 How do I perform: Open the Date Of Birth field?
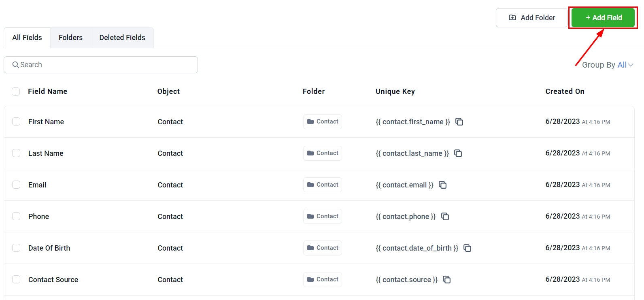click(49, 248)
